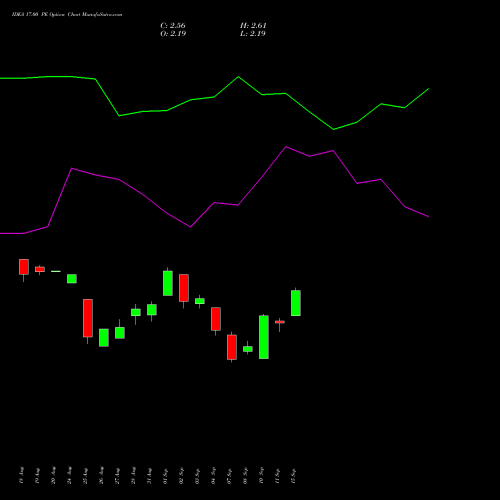The width and height of the screenshot is (500, 500).
Task: Click the "01 Sep" date axis label
Action: click(x=166, y=476)
